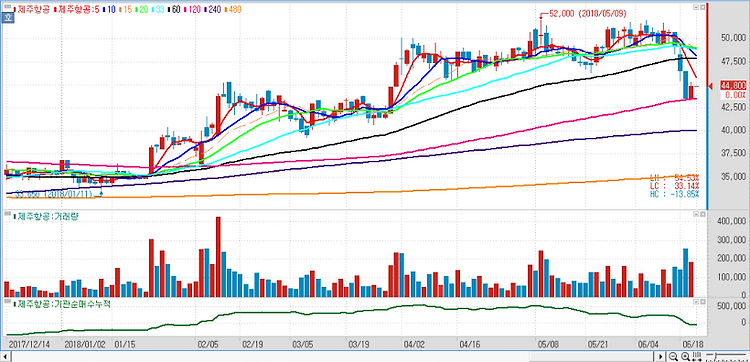Click the 제주항공:거래량 volume legend
The image size is (750, 362).
(47, 216)
